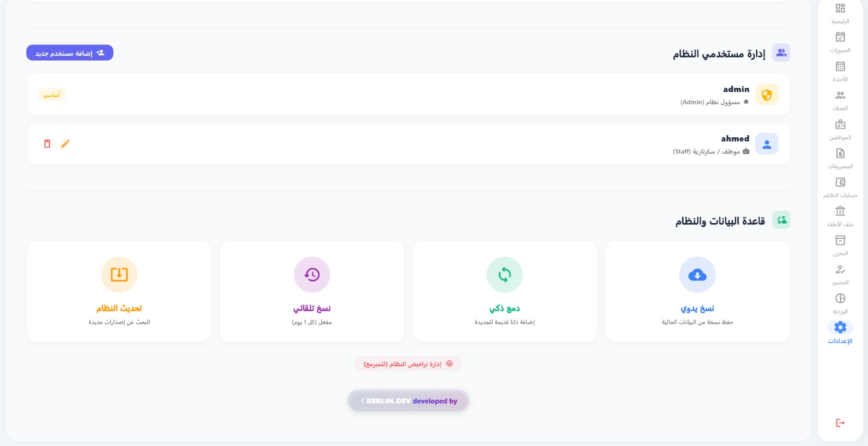
Task: Click the users management header icon
Action: (781, 53)
